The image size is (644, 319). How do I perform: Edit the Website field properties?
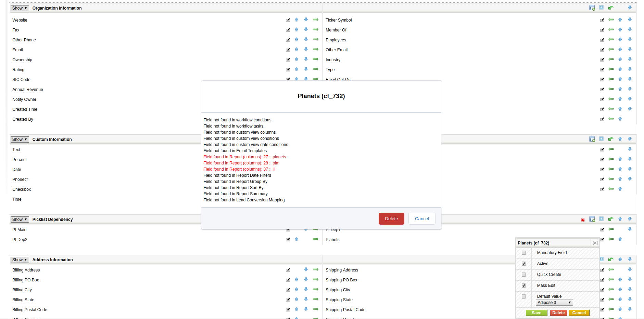pyautogui.click(x=288, y=20)
